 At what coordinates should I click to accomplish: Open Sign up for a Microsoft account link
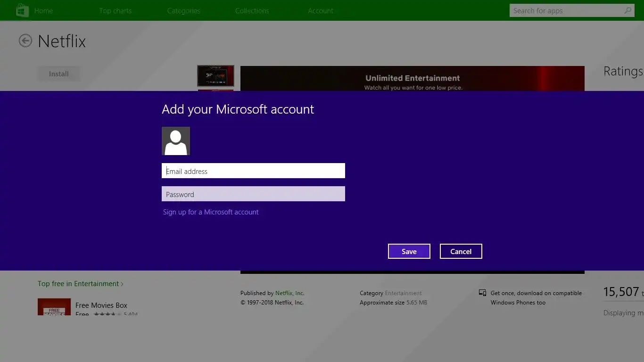211,212
